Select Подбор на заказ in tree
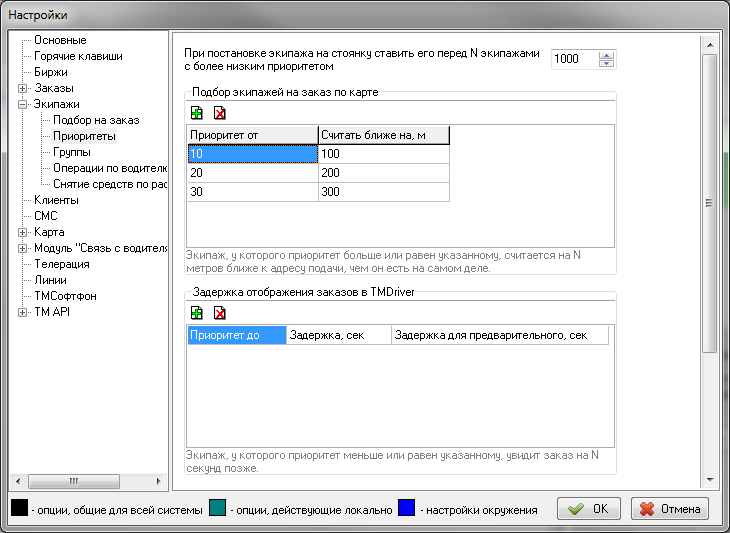 [96, 120]
